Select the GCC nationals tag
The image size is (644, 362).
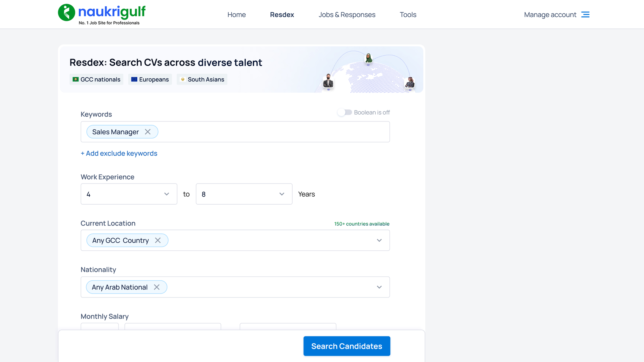[97, 79]
